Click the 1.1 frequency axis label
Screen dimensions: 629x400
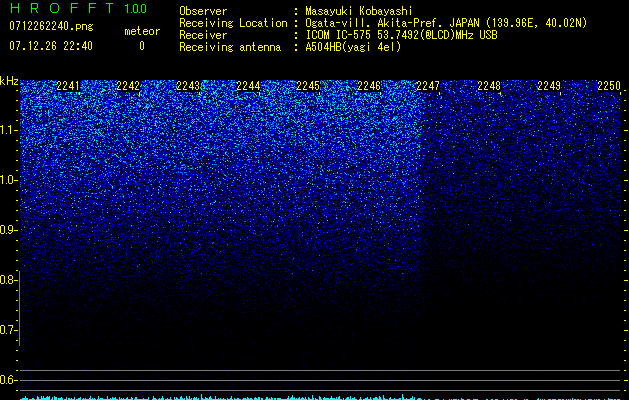coord(8,130)
